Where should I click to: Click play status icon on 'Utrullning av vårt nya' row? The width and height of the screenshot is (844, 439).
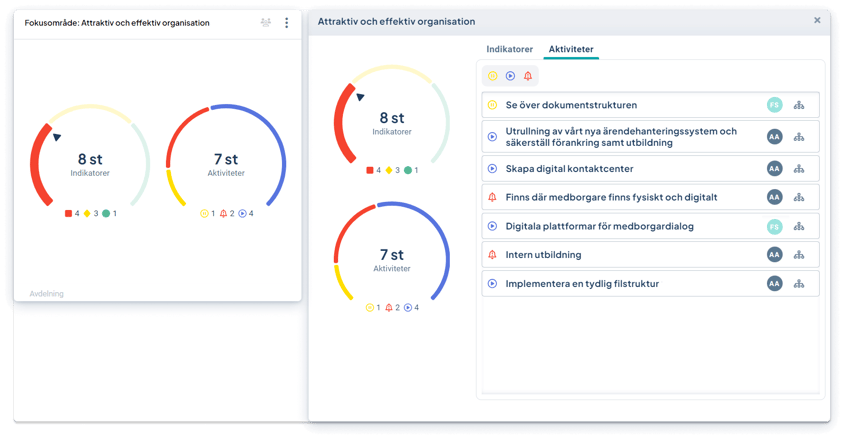(x=492, y=137)
